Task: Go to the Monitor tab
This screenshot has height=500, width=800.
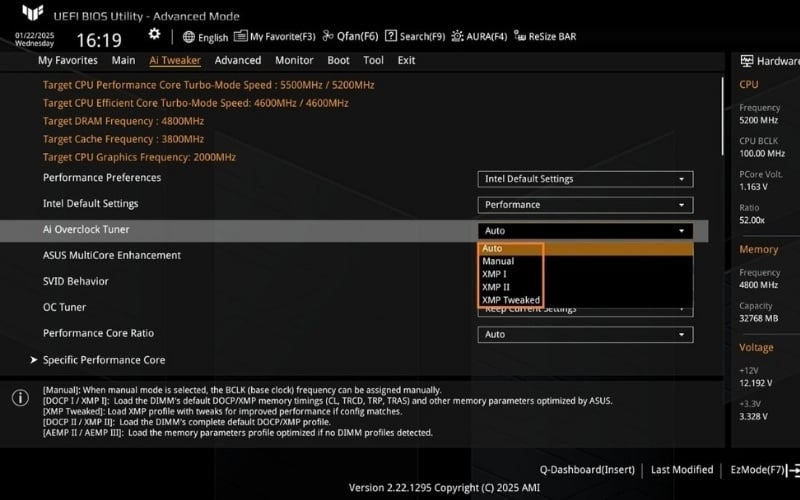Action: pyautogui.click(x=294, y=60)
